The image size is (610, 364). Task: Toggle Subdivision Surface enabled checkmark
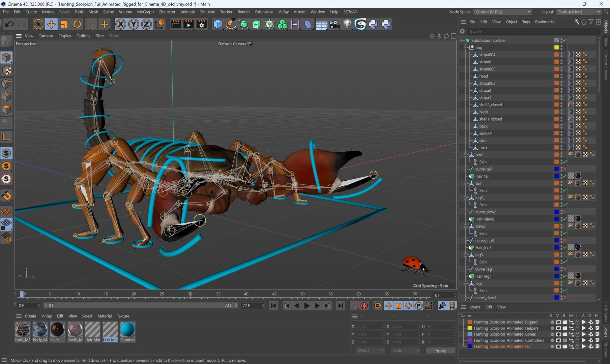(x=565, y=40)
